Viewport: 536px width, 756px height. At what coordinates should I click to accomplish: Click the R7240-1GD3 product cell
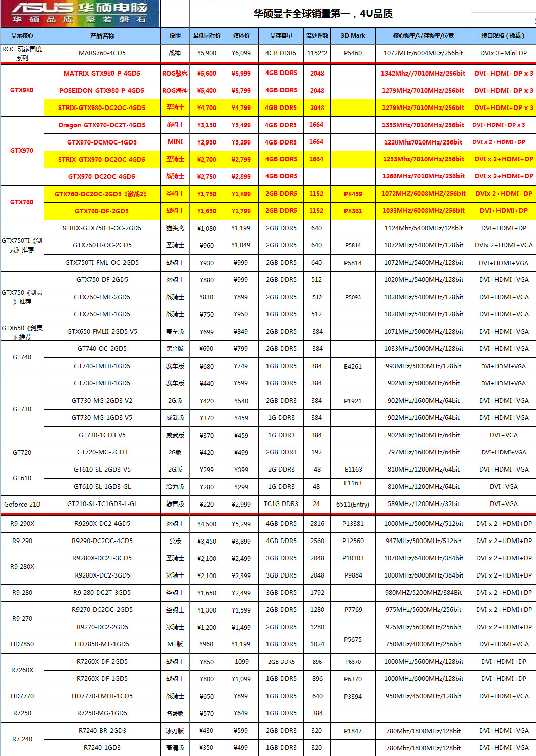point(102,748)
